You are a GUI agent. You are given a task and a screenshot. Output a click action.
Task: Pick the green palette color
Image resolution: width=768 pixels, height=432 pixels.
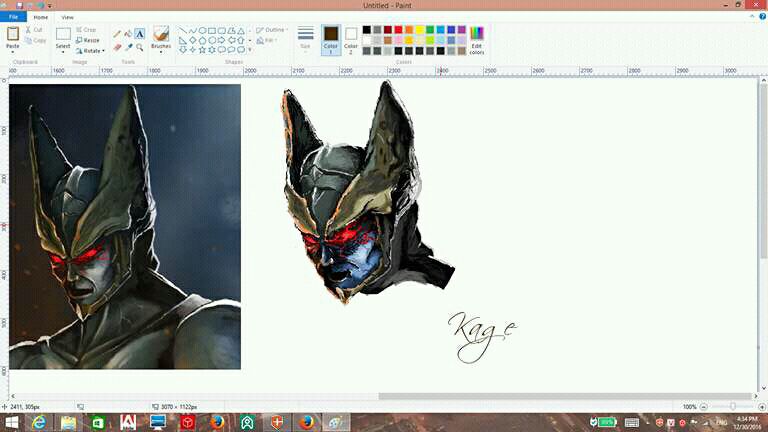click(x=430, y=30)
